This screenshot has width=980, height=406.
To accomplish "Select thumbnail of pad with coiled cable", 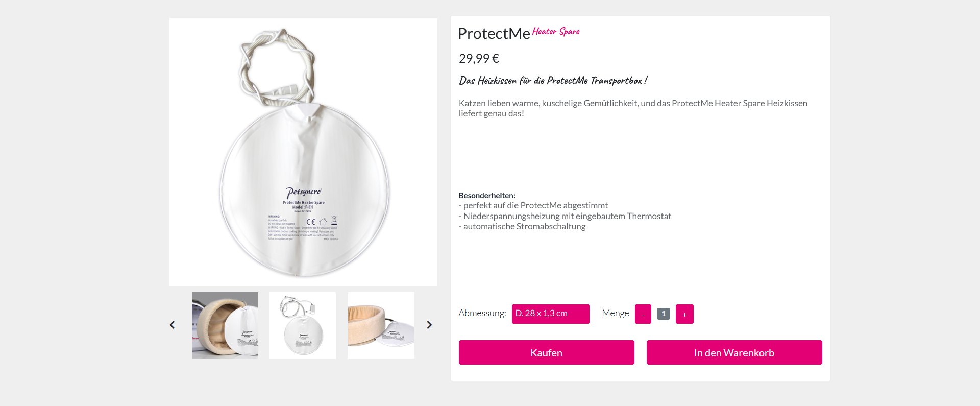I will point(303,325).
